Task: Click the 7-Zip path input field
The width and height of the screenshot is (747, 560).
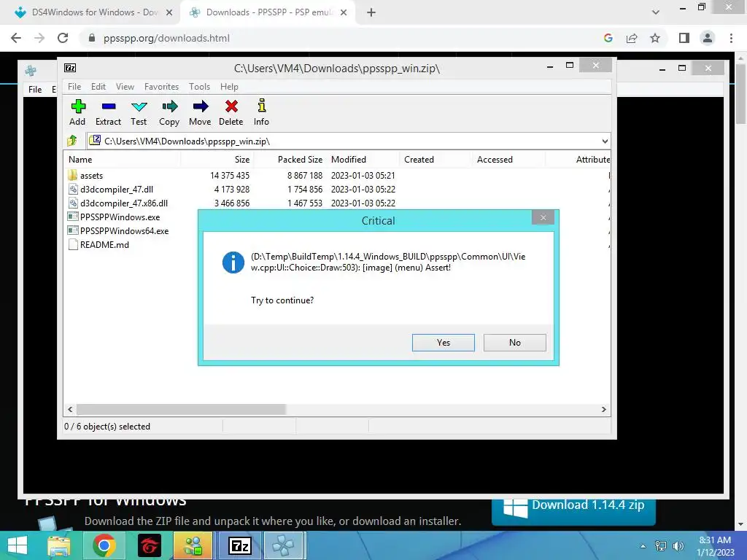Action: 349,141
